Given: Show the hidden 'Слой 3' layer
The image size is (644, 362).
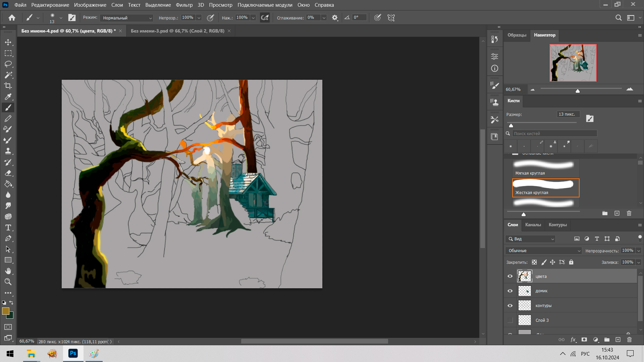Looking at the screenshot, I should click(x=510, y=320).
